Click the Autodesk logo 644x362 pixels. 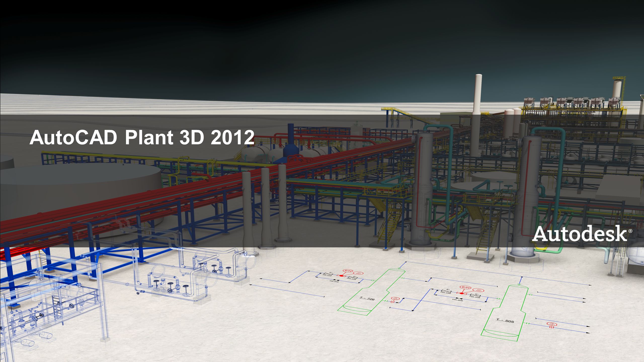coord(582,234)
